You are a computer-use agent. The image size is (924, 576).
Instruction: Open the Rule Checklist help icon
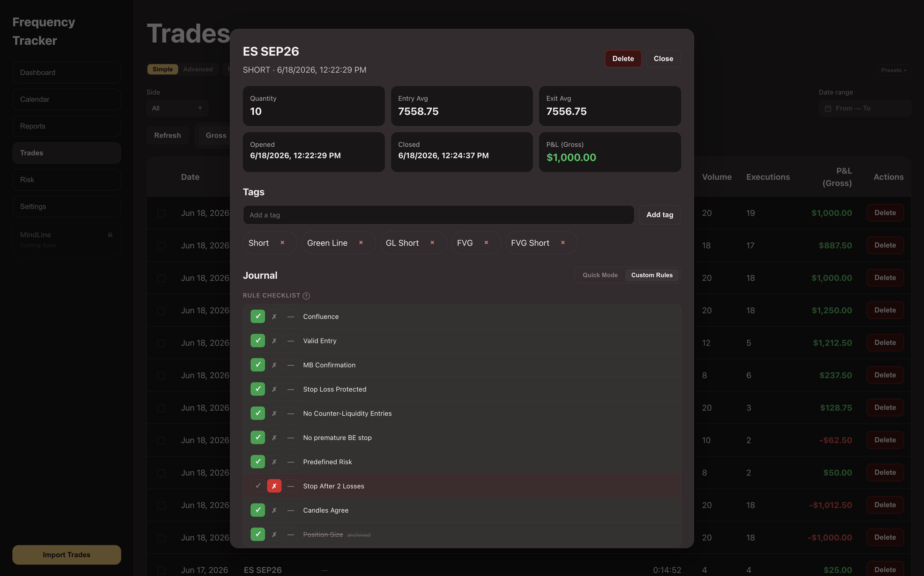pyautogui.click(x=306, y=296)
